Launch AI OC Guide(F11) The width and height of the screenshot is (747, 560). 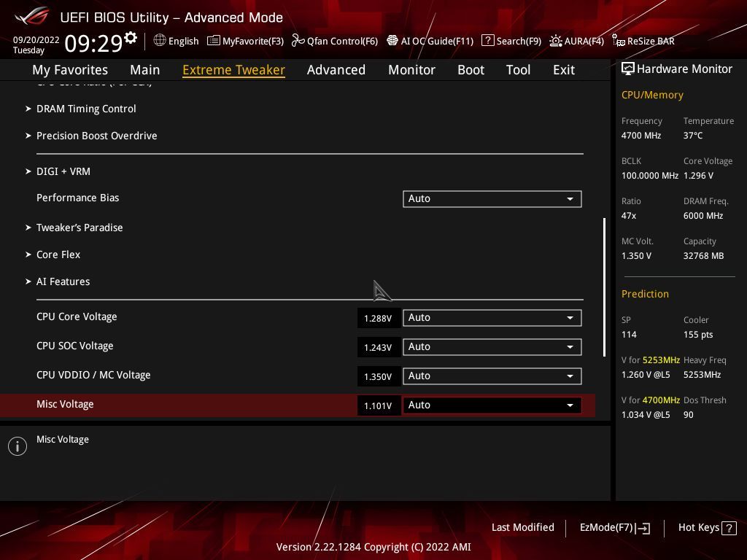pyautogui.click(x=430, y=41)
